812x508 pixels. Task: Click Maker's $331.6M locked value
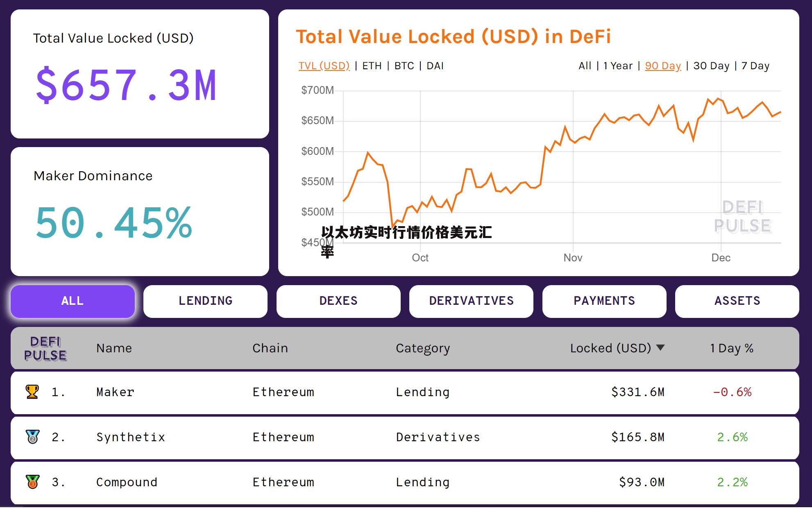[638, 392]
